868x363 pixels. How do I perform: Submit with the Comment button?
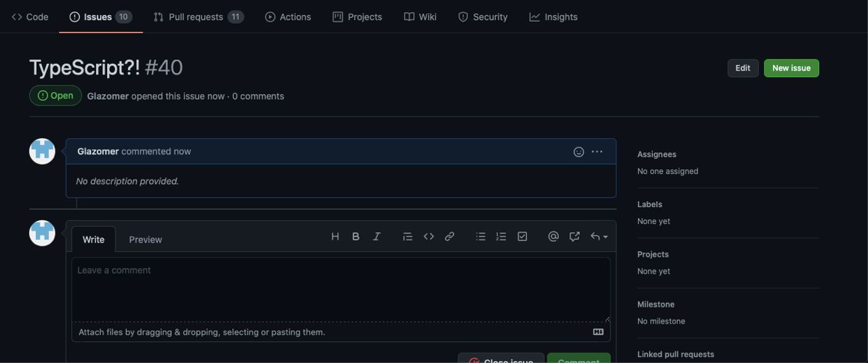[578, 358]
